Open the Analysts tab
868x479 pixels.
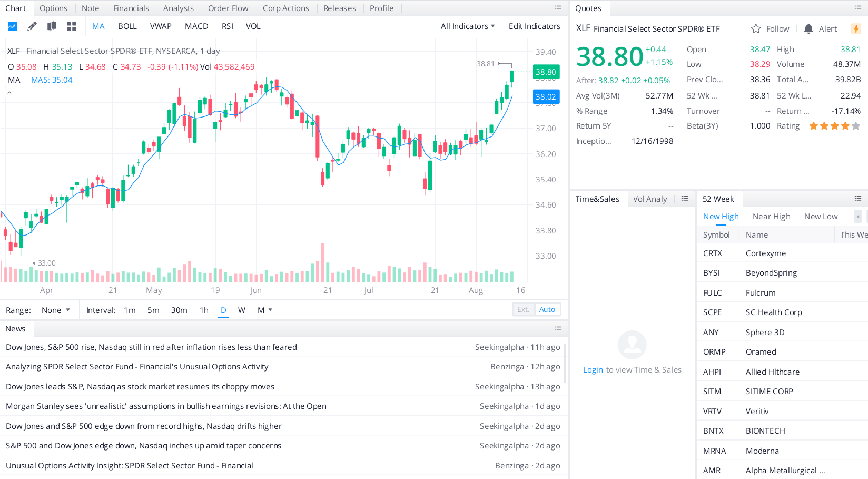point(179,8)
